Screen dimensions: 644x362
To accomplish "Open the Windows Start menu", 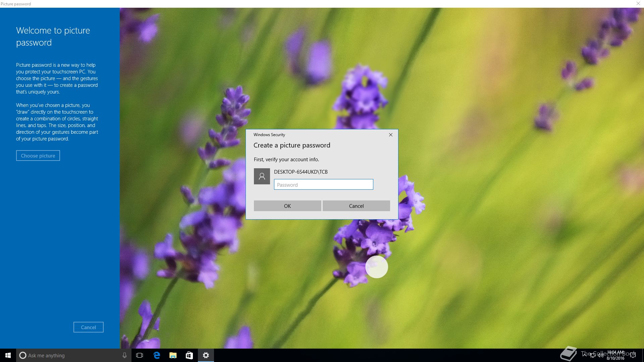I will pos(8,355).
